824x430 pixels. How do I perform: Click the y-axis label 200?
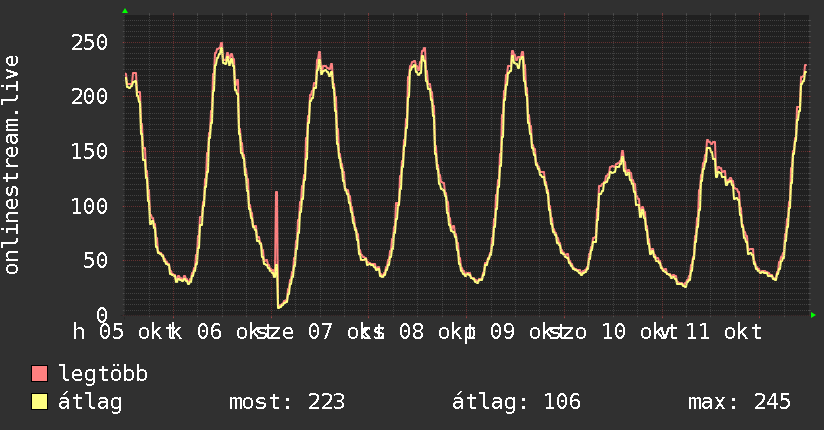pyautogui.click(x=89, y=97)
